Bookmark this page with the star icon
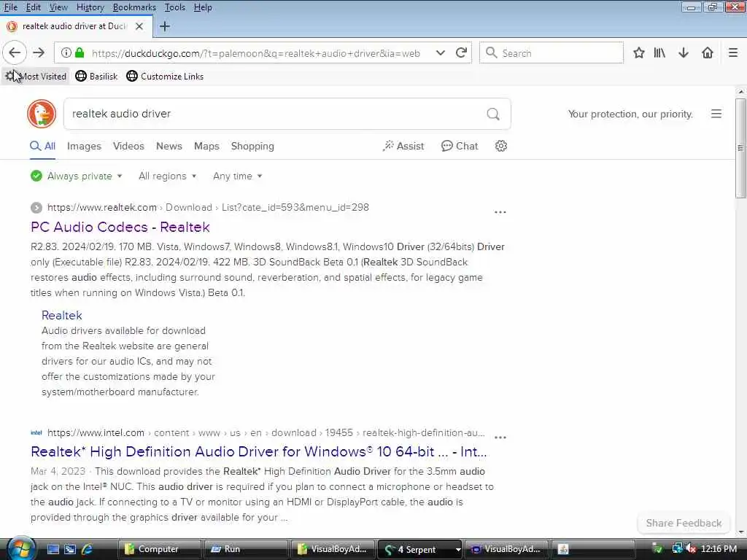This screenshot has width=747, height=560. (639, 52)
